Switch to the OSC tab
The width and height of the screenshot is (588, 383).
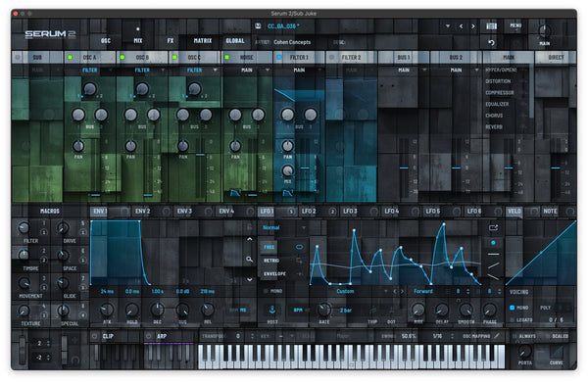[x=106, y=40]
